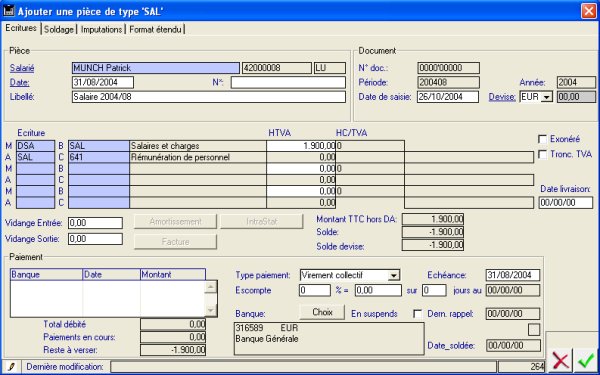600x375 pixels.
Task: Click the IntraStat button
Action: pyautogui.click(x=262, y=222)
